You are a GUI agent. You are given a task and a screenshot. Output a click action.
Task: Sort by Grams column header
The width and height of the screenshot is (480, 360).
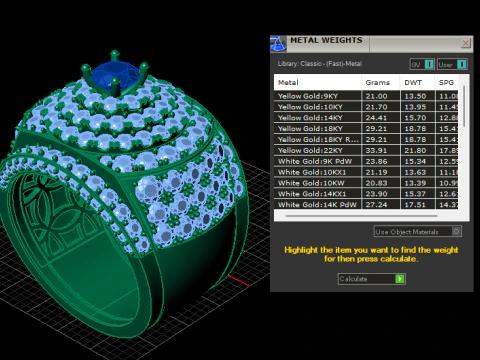pos(381,82)
